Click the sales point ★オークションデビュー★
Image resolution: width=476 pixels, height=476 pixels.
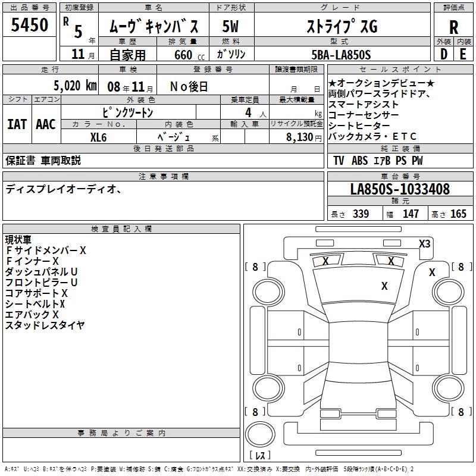pos(381,83)
